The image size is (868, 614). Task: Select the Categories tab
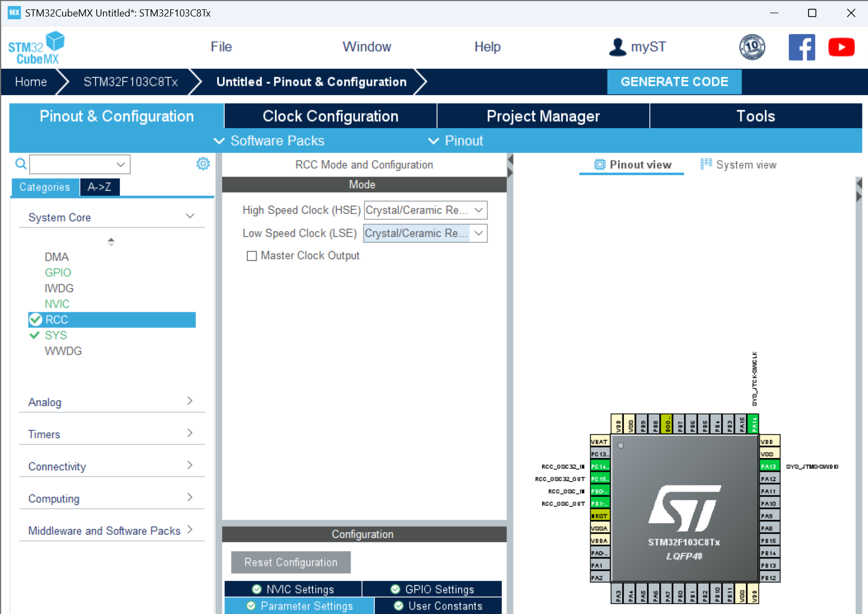(x=45, y=187)
